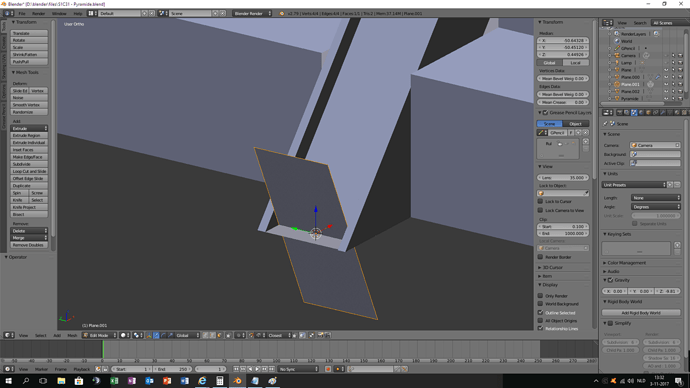Click the Remove Doubles button

point(29,245)
